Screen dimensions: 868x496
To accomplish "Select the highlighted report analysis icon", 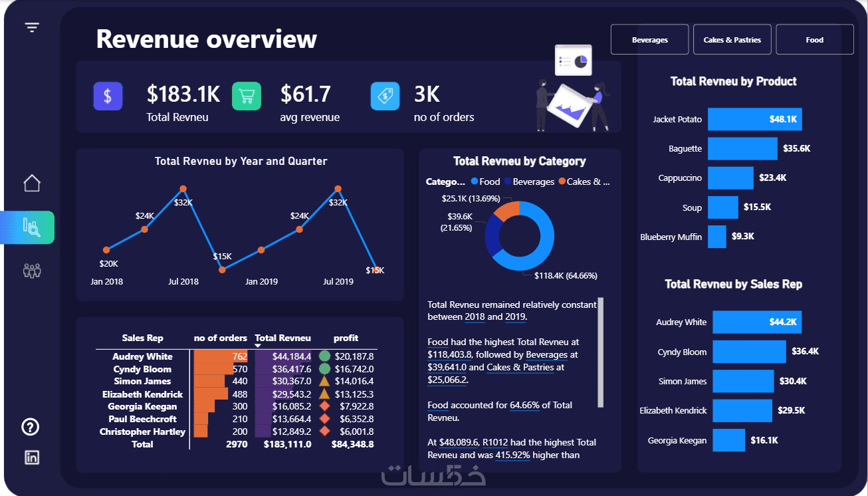I will [31, 227].
